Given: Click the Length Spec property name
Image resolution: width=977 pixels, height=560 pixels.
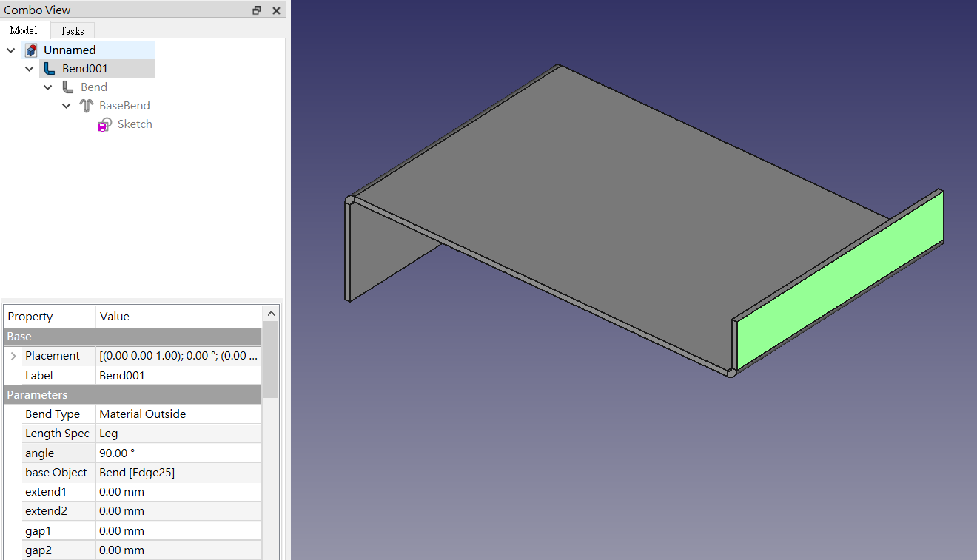Looking at the screenshot, I should (x=57, y=434).
